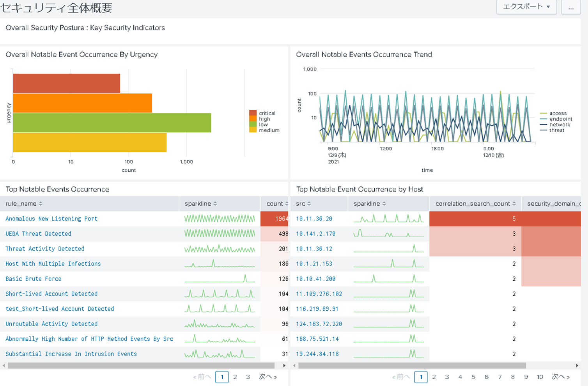The width and height of the screenshot is (588, 386).
Task: Click critical legend color swatch
Action: pos(253,113)
